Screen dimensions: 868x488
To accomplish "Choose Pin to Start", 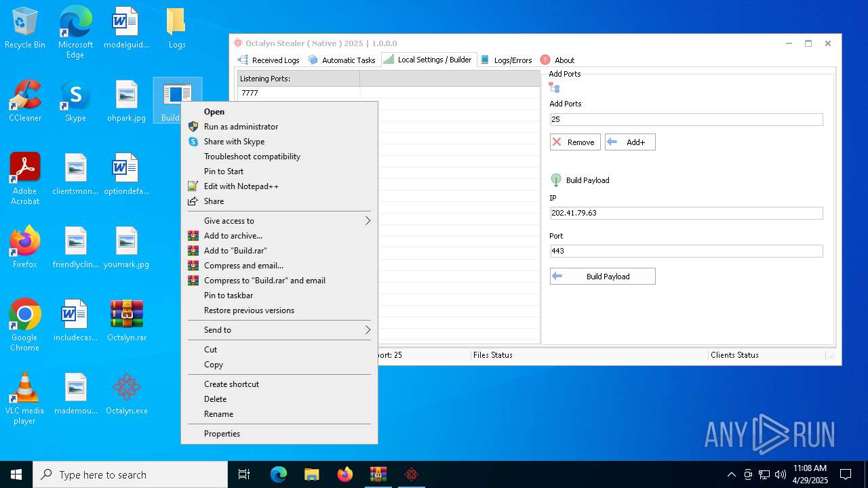I will tap(279, 171).
